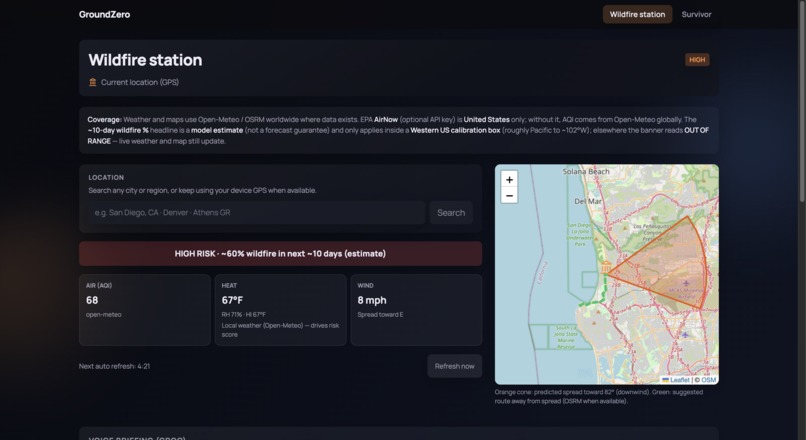This screenshot has width=806, height=440.
Task: Click the Refresh now button
Action: [x=454, y=366]
